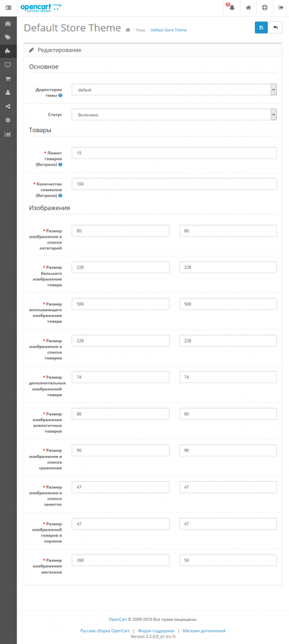Cancel using the back arrow button

point(275,28)
